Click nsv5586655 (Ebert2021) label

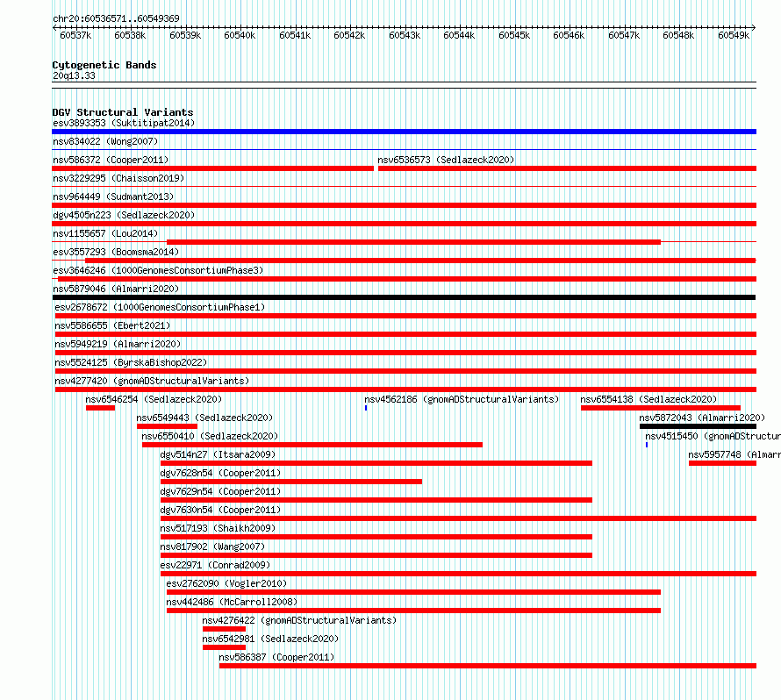[112, 325]
